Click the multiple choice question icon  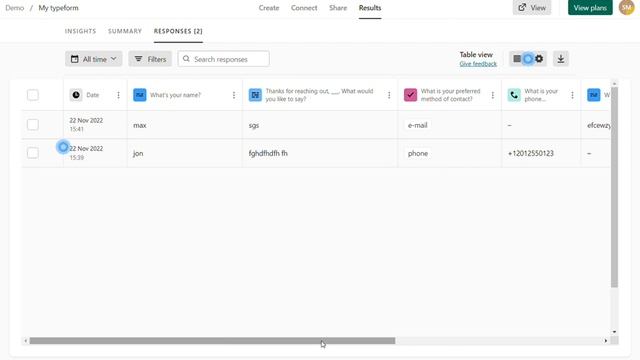tap(410, 95)
